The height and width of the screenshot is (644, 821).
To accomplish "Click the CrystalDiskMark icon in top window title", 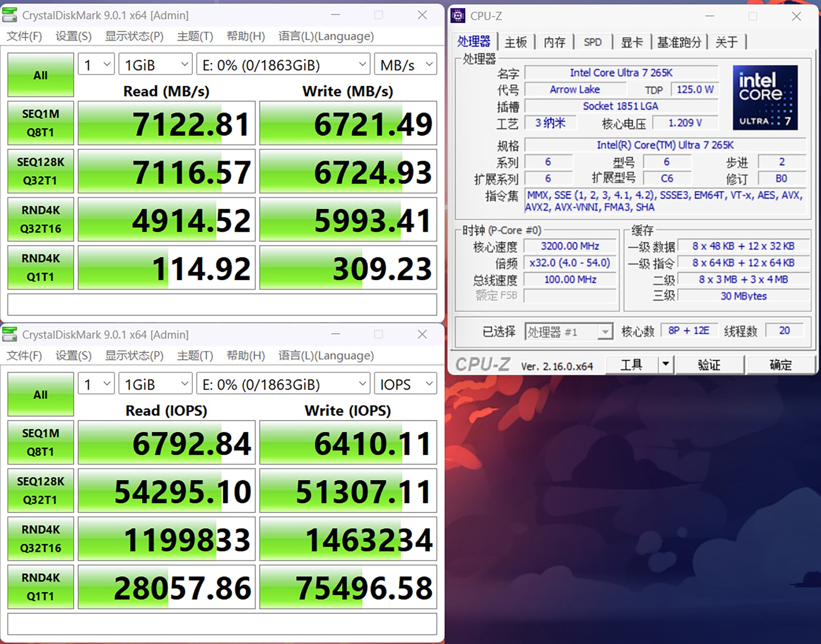I will [10, 15].
